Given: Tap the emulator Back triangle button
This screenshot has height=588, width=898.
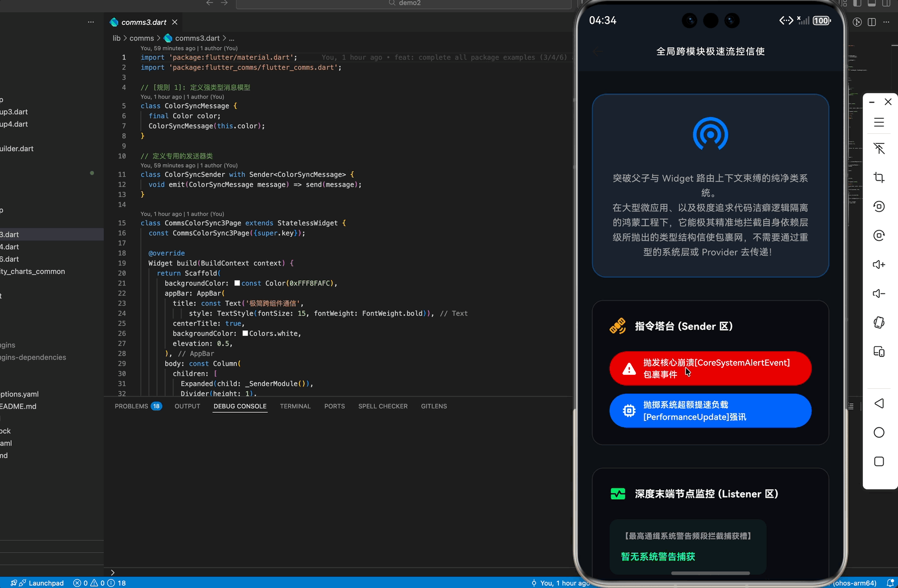Looking at the screenshot, I should 879,403.
